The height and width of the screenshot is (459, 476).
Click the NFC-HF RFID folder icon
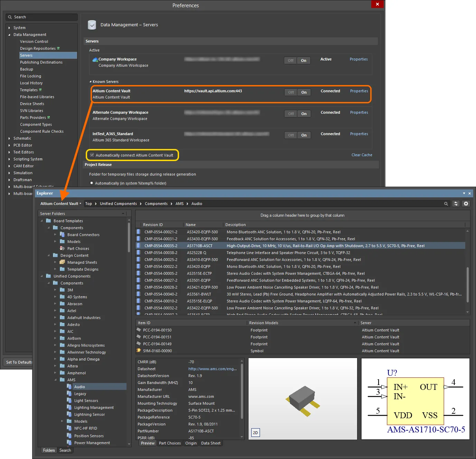pos(69,428)
